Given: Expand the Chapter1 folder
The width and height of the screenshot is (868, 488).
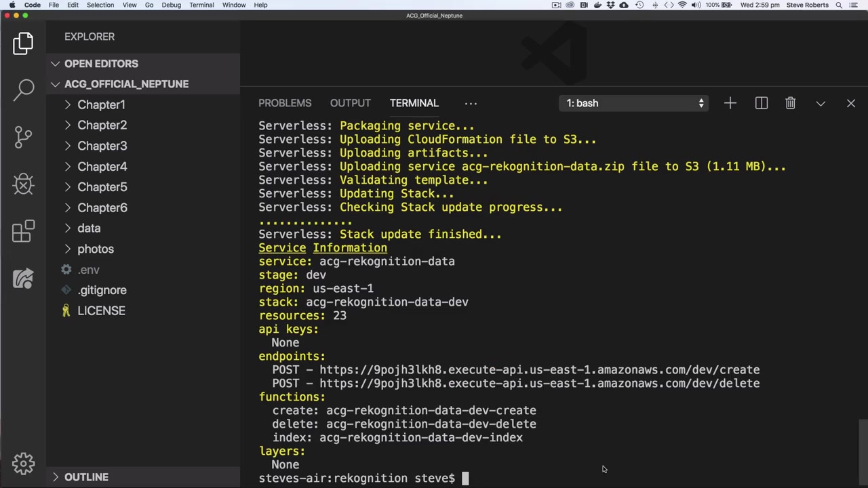Looking at the screenshot, I should tap(101, 104).
